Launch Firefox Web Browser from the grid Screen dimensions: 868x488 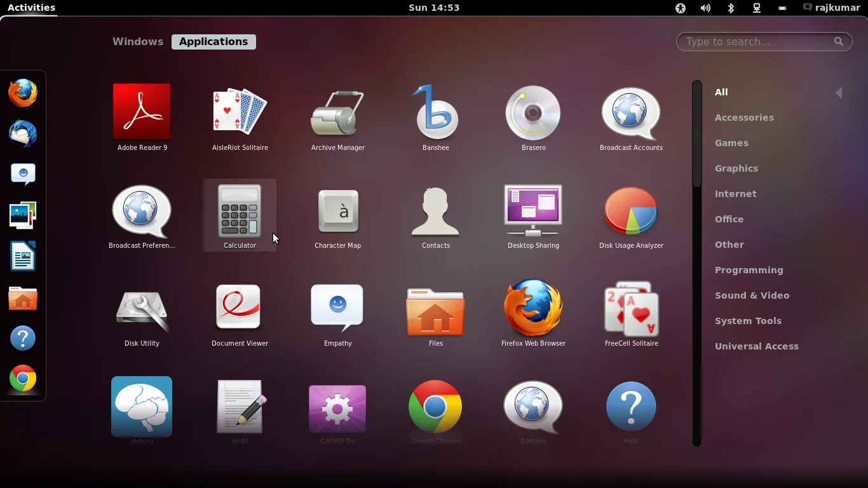(x=533, y=314)
